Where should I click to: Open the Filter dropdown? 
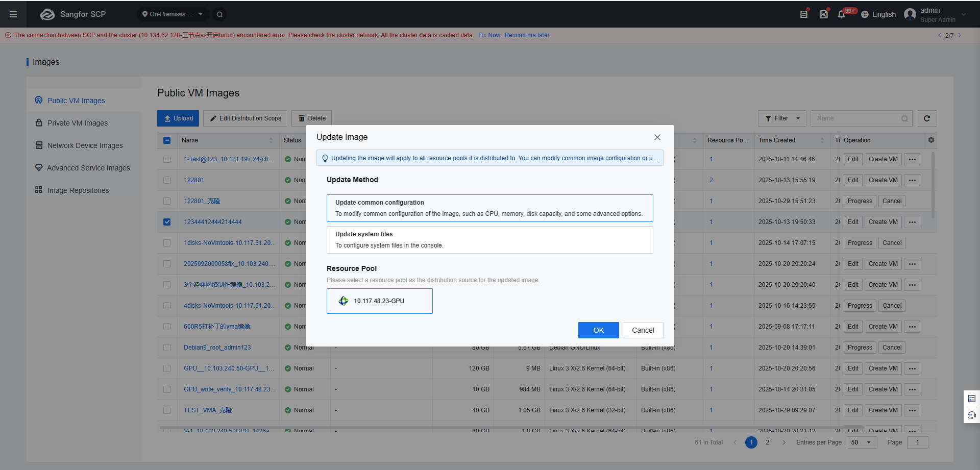point(782,118)
